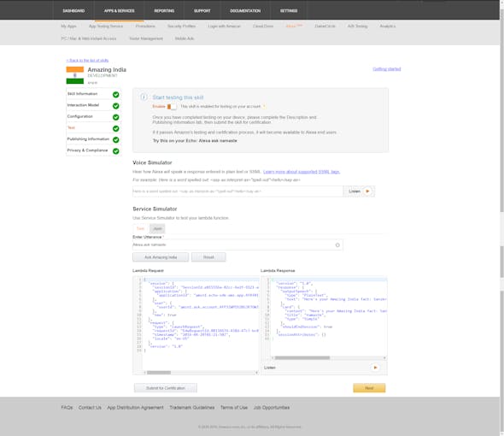
Task: Open A/B Testing sub-navigation item
Action: click(357, 26)
